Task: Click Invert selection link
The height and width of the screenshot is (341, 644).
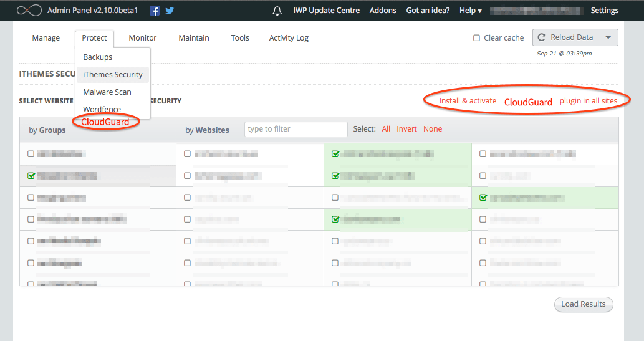Action: point(406,129)
